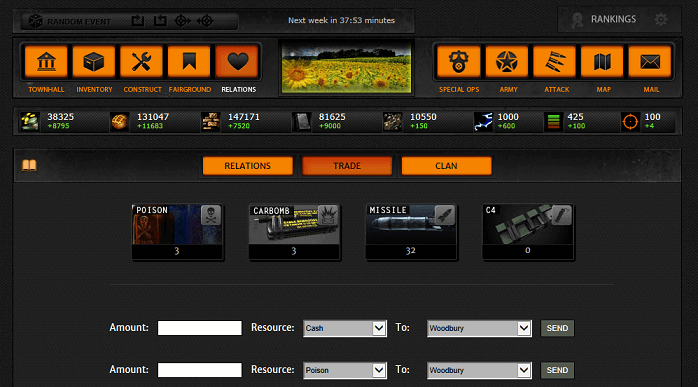Click the green bars icon beside 425

point(553,121)
